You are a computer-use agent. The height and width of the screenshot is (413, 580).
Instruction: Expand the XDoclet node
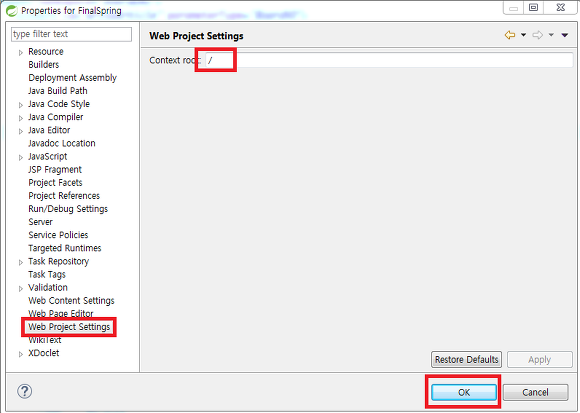click(x=21, y=354)
